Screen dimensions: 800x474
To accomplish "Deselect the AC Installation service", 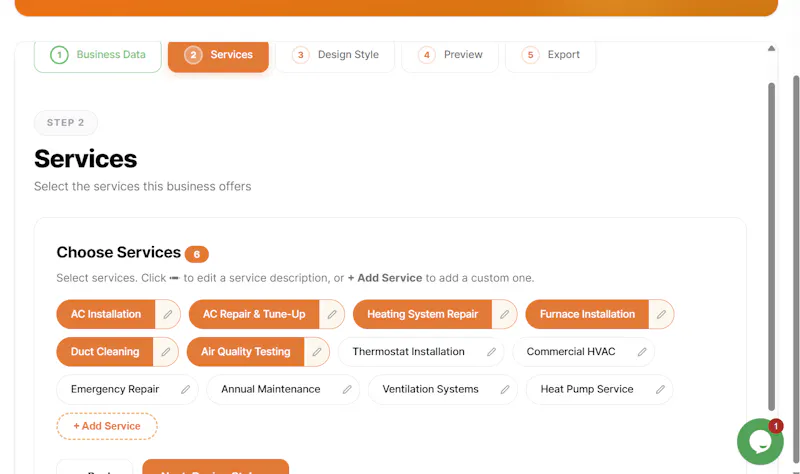I will pyautogui.click(x=106, y=314).
